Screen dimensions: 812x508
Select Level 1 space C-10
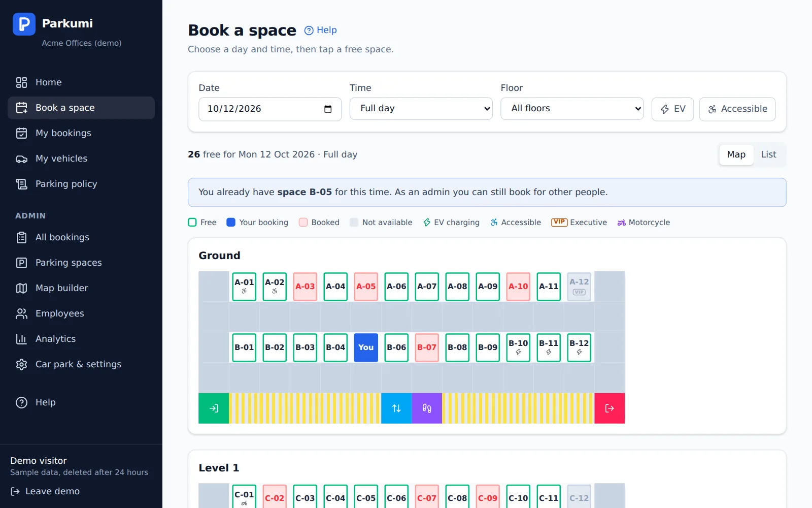518,497
